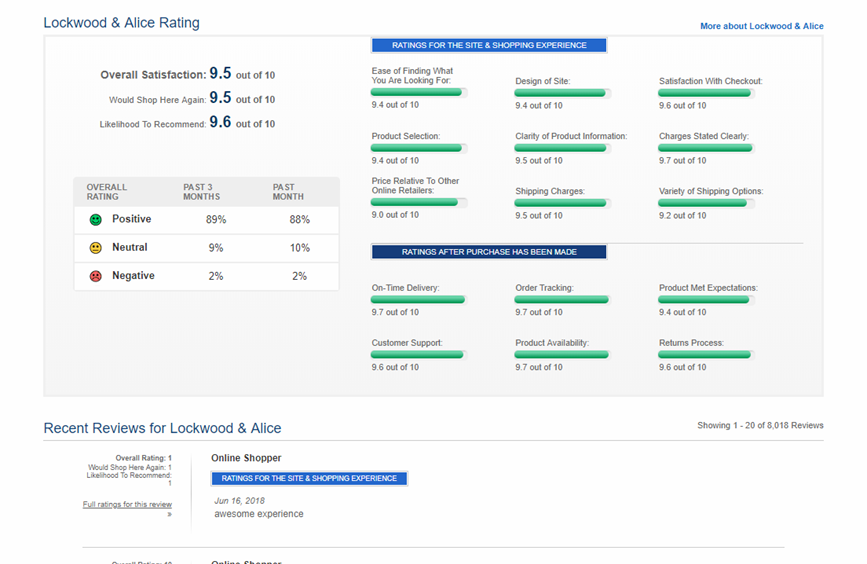The height and width of the screenshot is (564, 867).
Task: Click the Order Tracking rating bar
Action: 562,300
